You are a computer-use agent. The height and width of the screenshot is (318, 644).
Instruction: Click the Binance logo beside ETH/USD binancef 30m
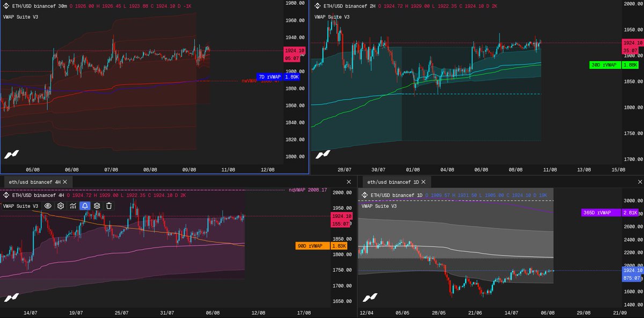pos(6,6)
